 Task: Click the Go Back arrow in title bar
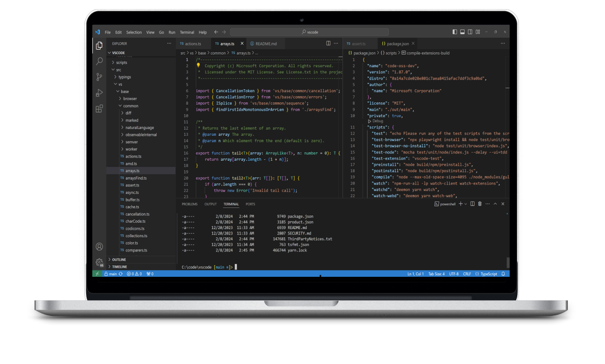pyautogui.click(x=216, y=32)
